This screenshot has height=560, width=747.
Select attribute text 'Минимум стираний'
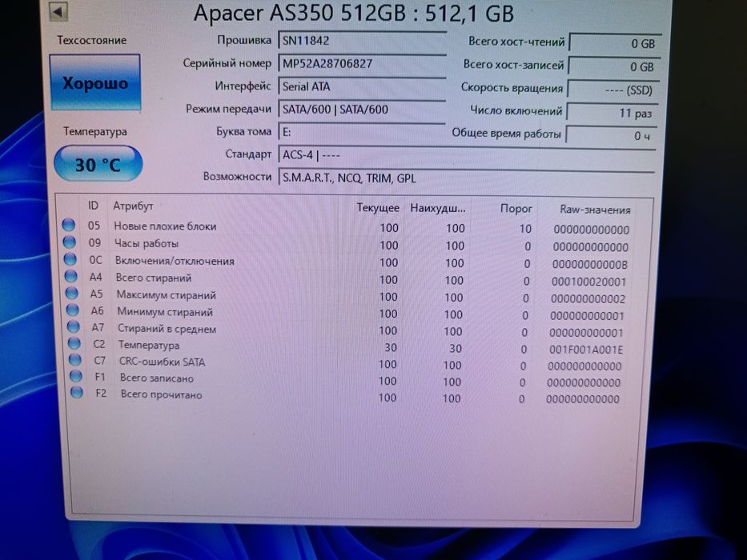(165, 312)
